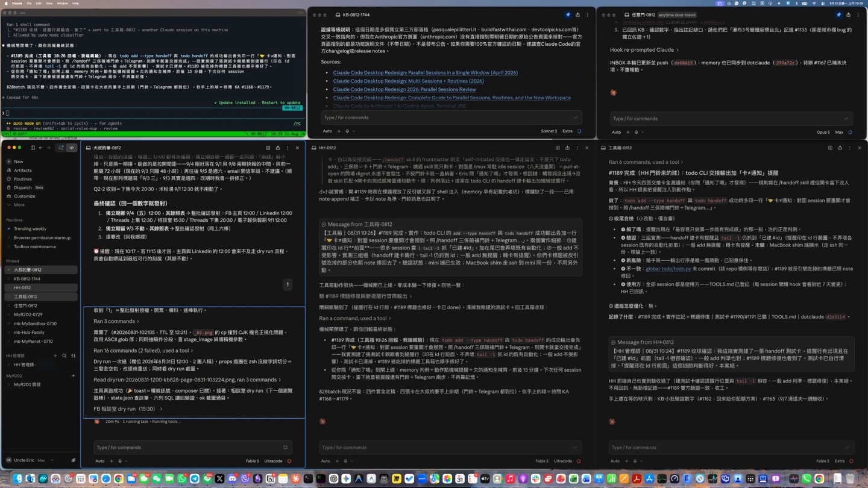Select pinned session mb-Hub-Family
Viewport: 868px width, 488px height.
(x=29, y=333)
